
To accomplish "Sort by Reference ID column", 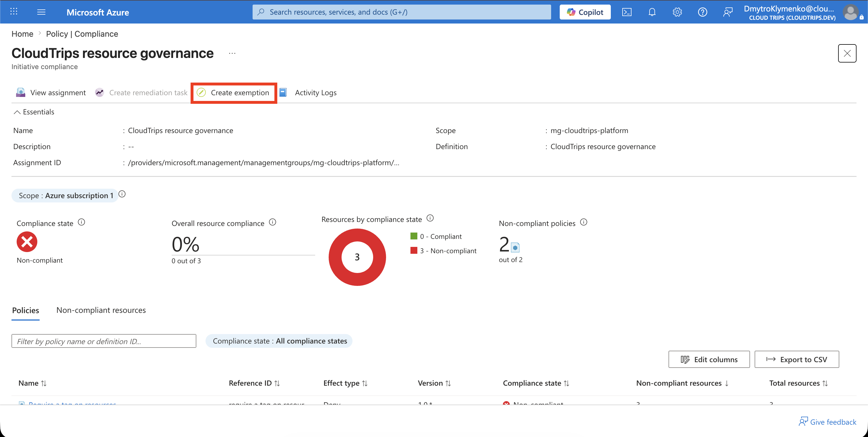I will (254, 383).
